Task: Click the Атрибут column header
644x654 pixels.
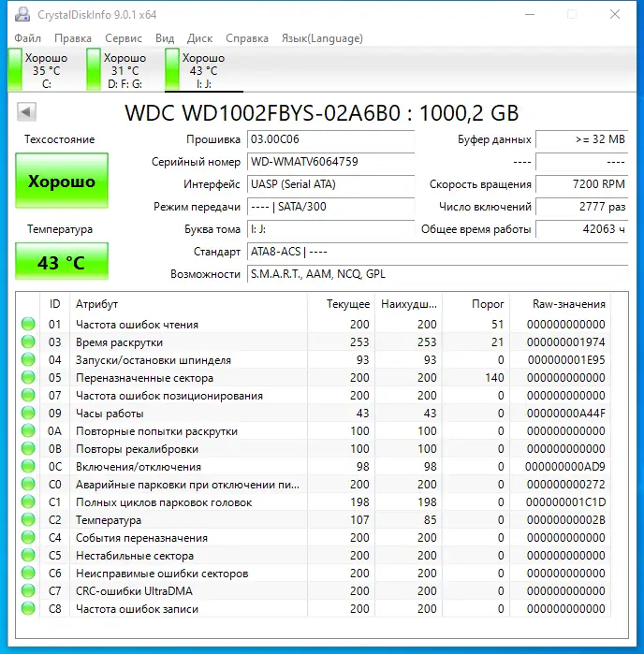Action: pyautogui.click(x=188, y=304)
